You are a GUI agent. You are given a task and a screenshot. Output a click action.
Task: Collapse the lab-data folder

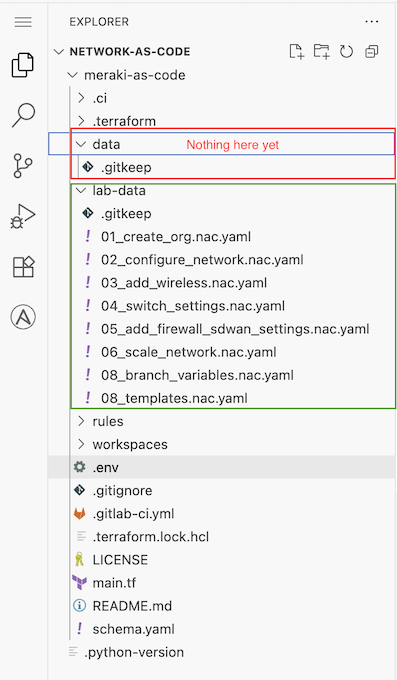point(81,190)
